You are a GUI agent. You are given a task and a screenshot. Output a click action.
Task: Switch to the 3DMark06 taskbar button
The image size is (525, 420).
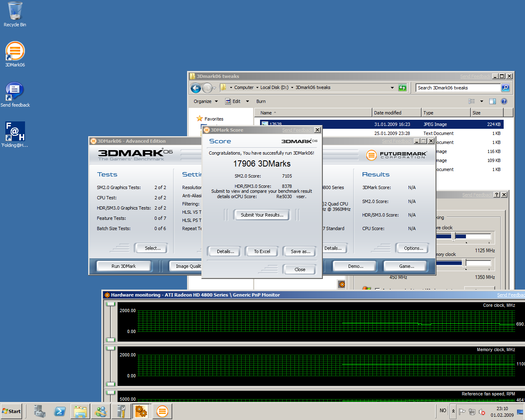coord(162,411)
